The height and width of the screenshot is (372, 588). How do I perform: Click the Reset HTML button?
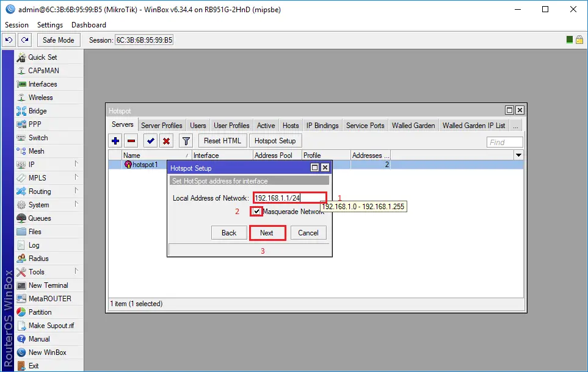coord(222,141)
